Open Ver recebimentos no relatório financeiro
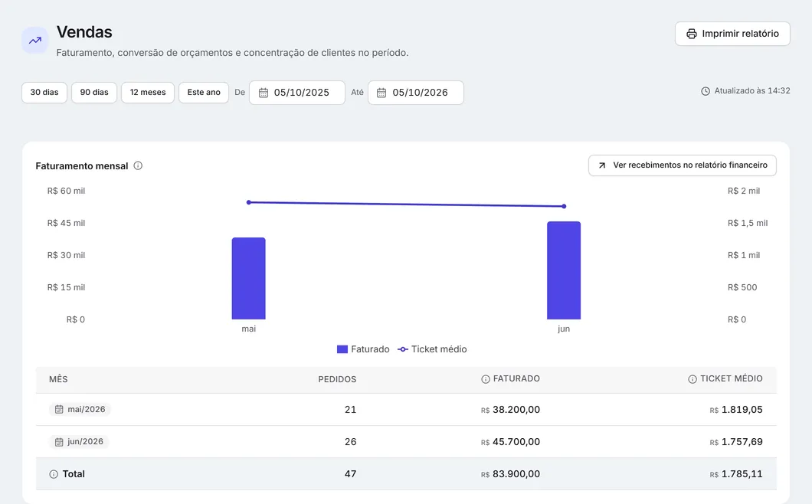The height and width of the screenshot is (504, 812). [x=682, y=165]
